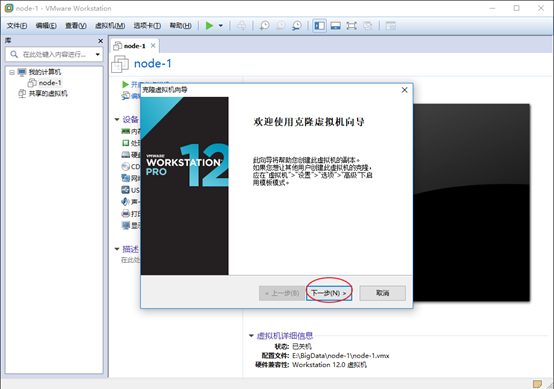Click the hard disk device icon

pyautogui.click(x=125, y=154)
